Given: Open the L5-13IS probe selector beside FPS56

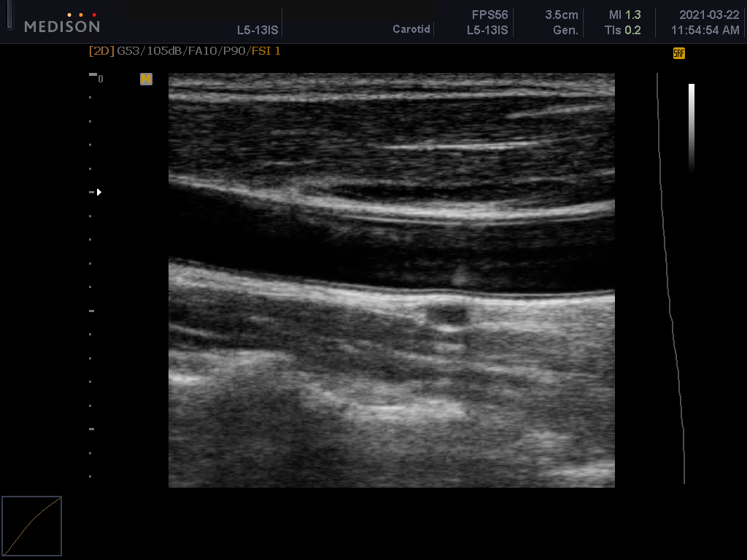Looking at the screenshot, I should [x=487, y=31].
